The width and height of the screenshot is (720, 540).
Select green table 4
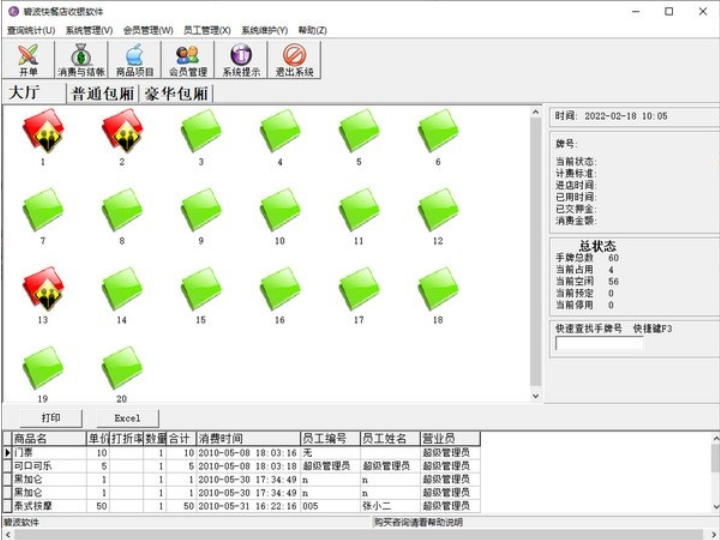pos(280,130)
